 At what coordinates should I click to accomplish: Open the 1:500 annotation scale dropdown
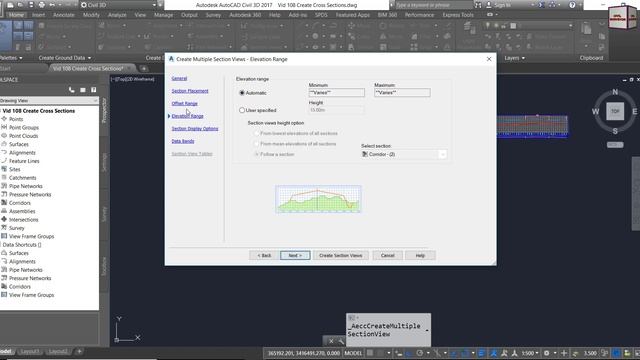(530, 353)
